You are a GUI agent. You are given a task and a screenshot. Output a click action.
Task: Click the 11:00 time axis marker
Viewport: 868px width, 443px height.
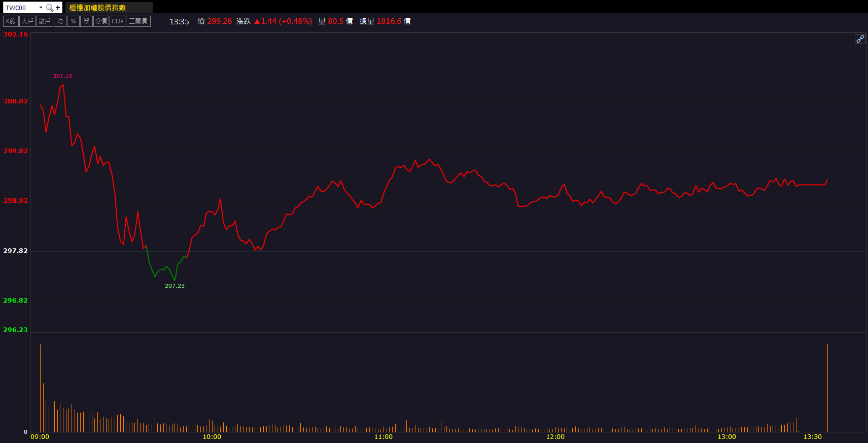point(383,437)
